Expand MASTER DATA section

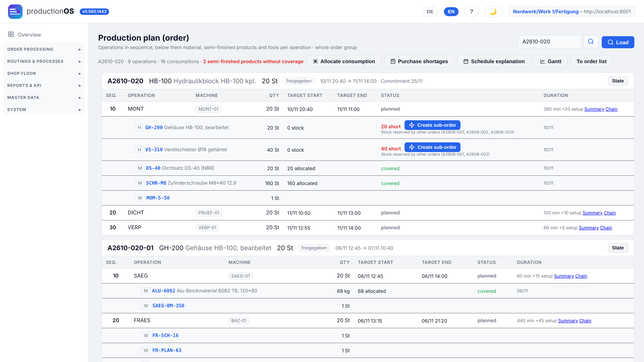44,97
